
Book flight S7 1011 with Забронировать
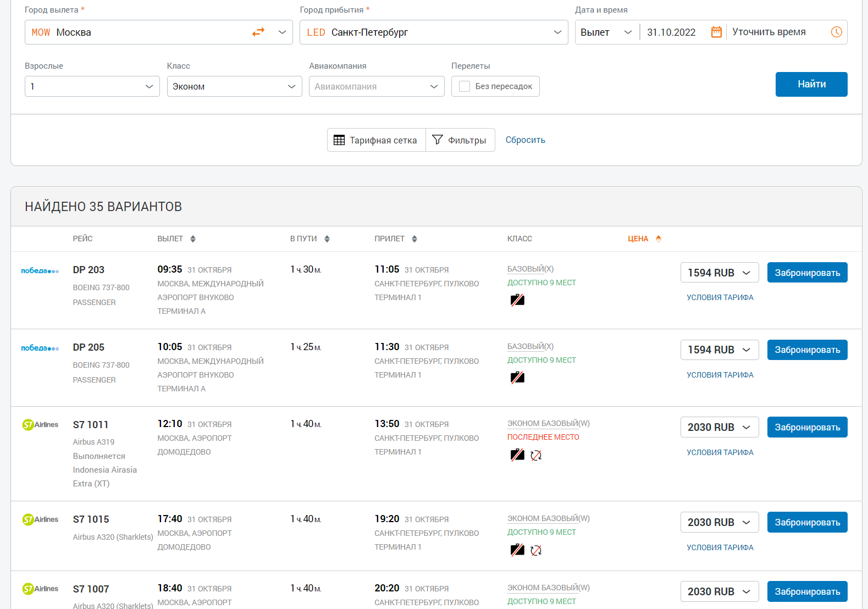(808, 427)
